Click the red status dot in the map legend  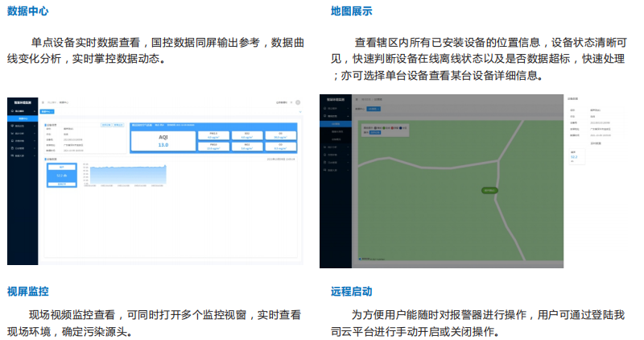click(391, 127)
